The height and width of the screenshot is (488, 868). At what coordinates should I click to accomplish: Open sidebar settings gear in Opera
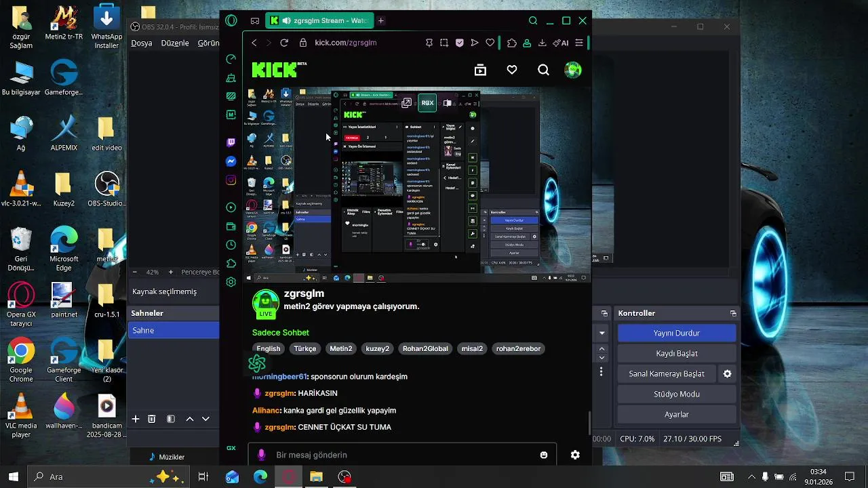coord(231,282)
